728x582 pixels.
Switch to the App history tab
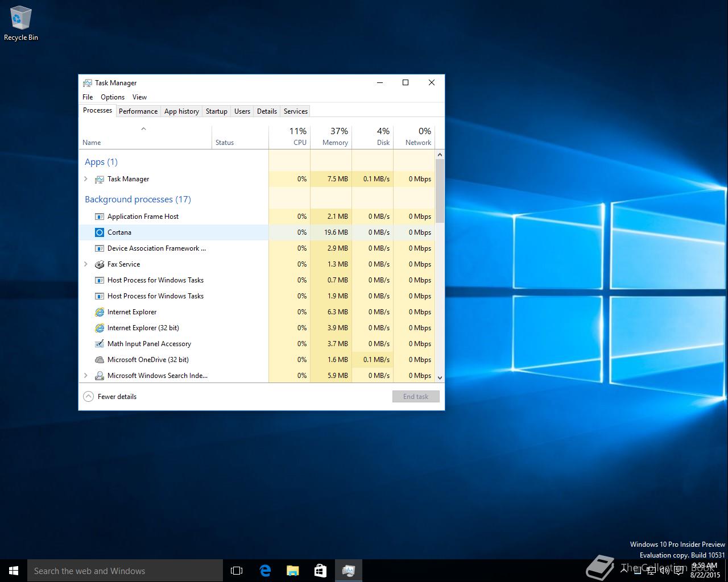(x=181, y=111)
